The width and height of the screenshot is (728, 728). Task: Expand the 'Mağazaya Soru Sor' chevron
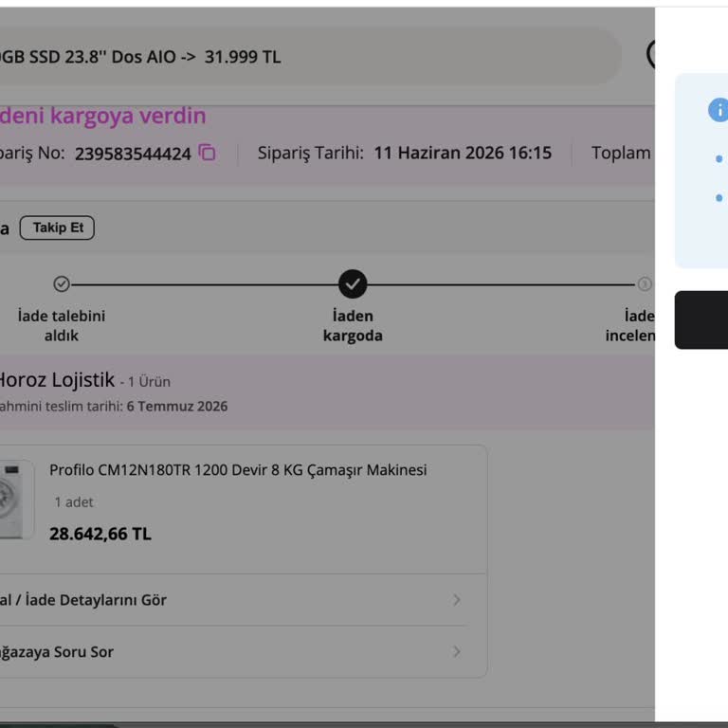pos(456,651)
